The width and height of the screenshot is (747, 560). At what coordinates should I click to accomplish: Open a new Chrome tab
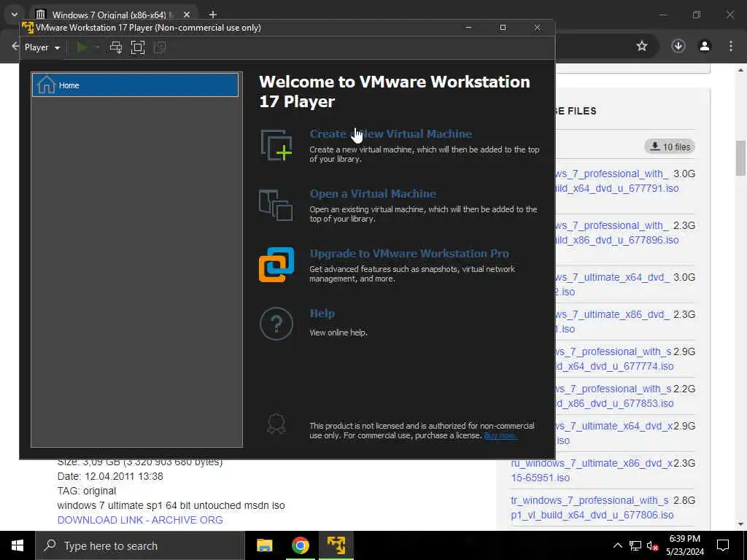[213, 15]
